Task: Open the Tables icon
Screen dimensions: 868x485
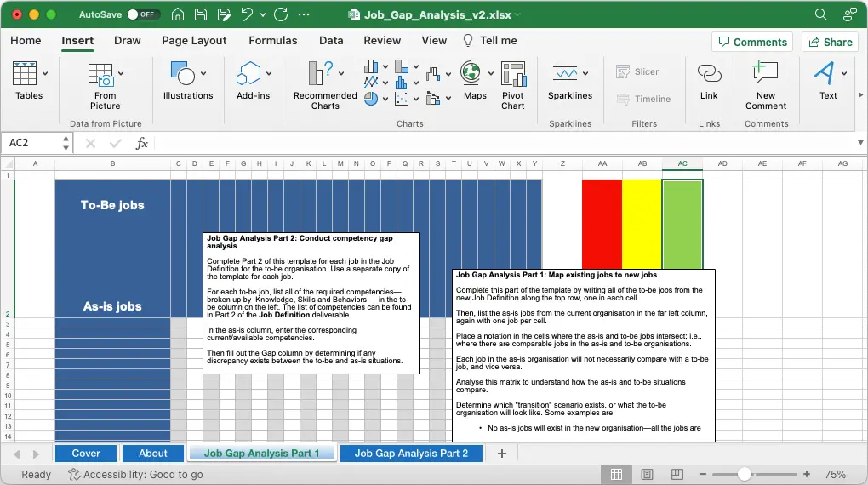Action: point(25,73)
